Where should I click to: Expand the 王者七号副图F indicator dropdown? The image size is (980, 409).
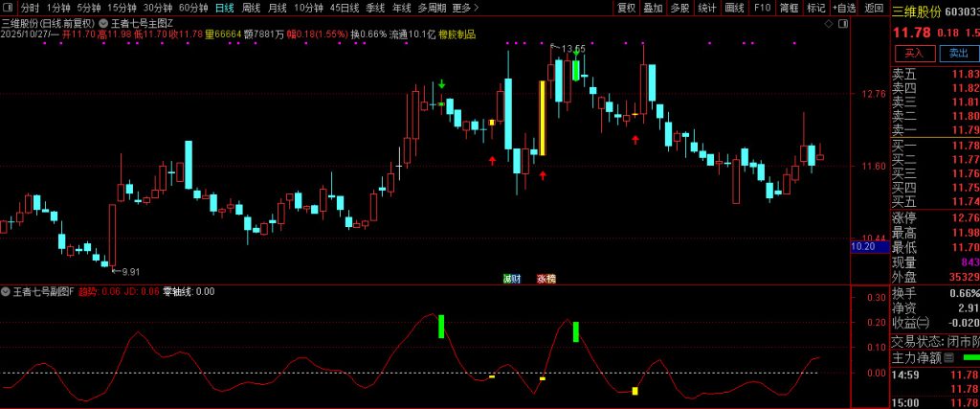[6, 291]
